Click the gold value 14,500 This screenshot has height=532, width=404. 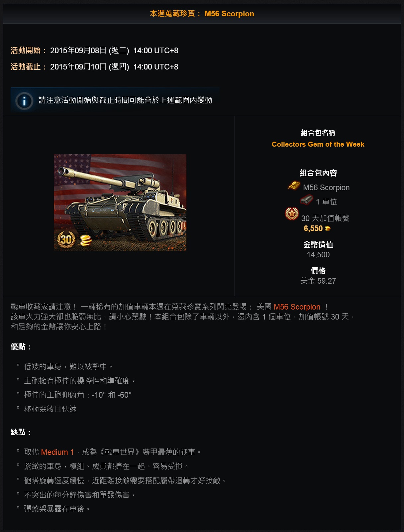[318, 255]
